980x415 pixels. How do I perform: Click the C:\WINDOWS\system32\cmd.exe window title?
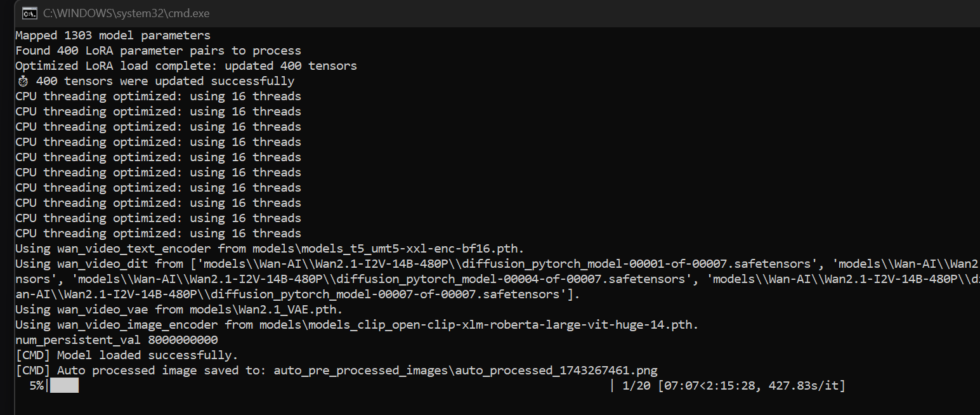(126, 13)
